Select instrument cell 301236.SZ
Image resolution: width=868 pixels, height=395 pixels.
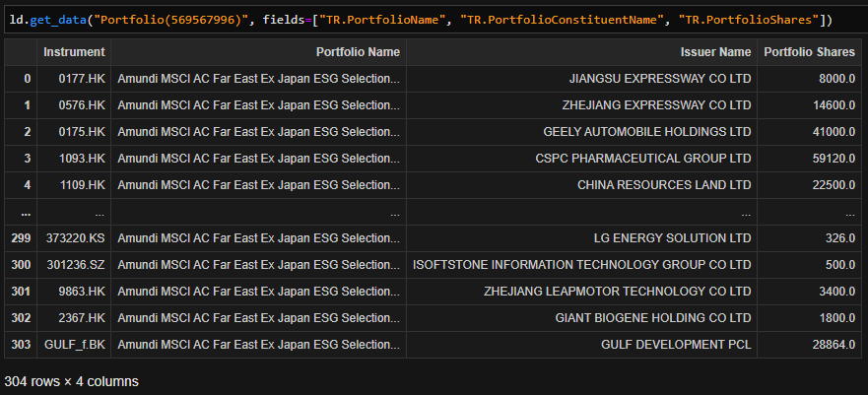(x=76, y=264)
